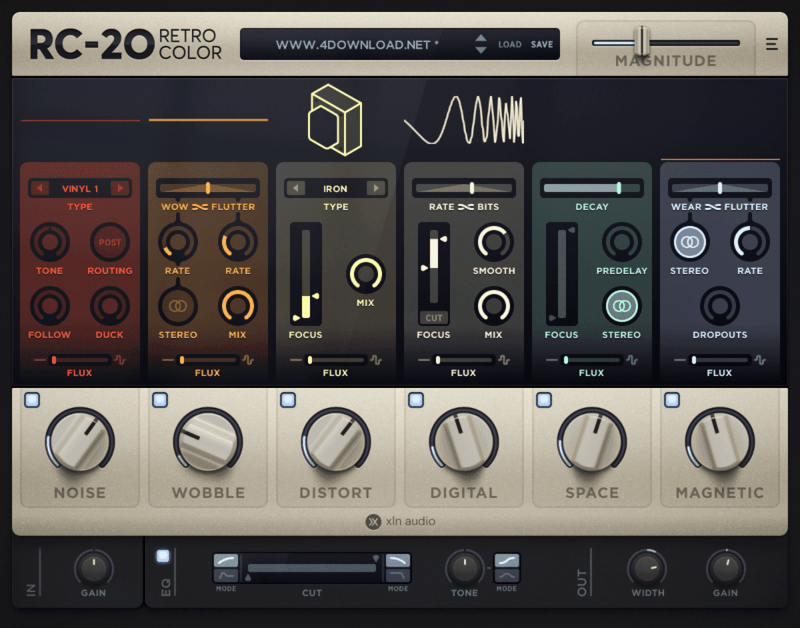Click the Magnitude slider handle
The width and height of the screenshot is (800, 628).
[643, 41]
